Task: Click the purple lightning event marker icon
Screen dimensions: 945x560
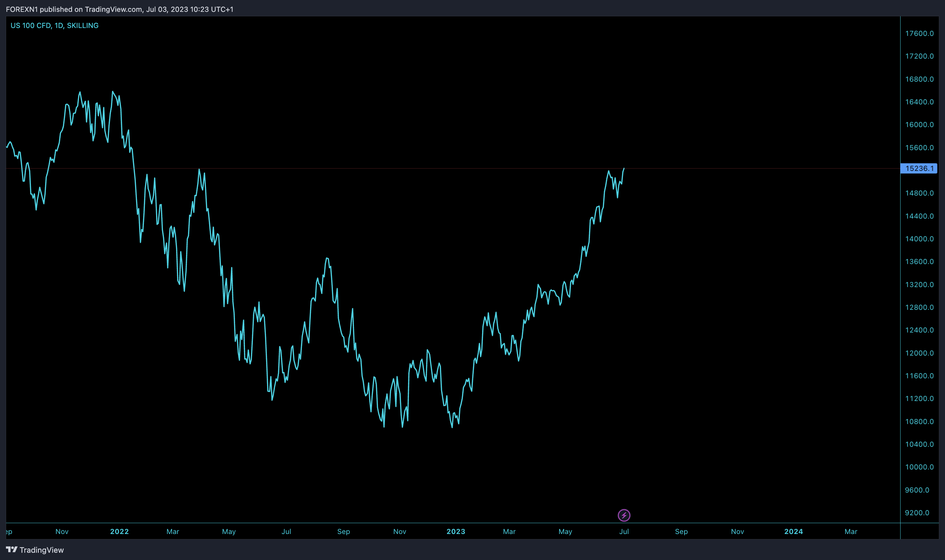Action: tap(624, 515)
